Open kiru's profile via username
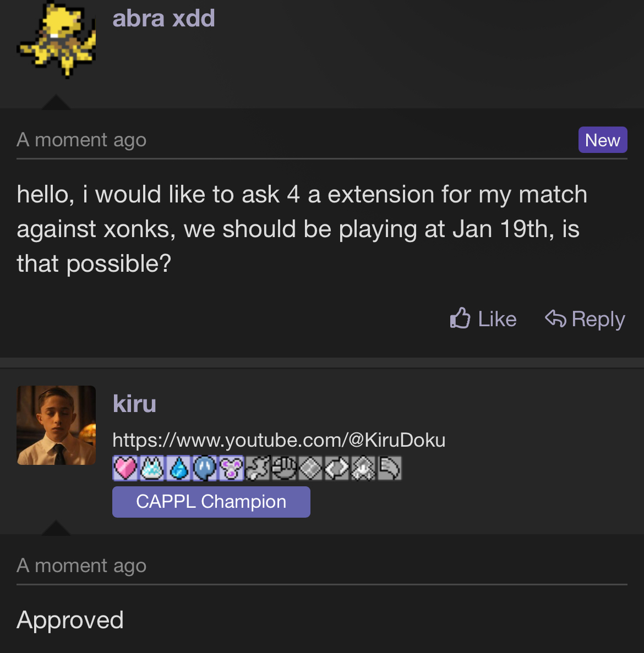Screen dimensions: 644x653 click(134, 404)
